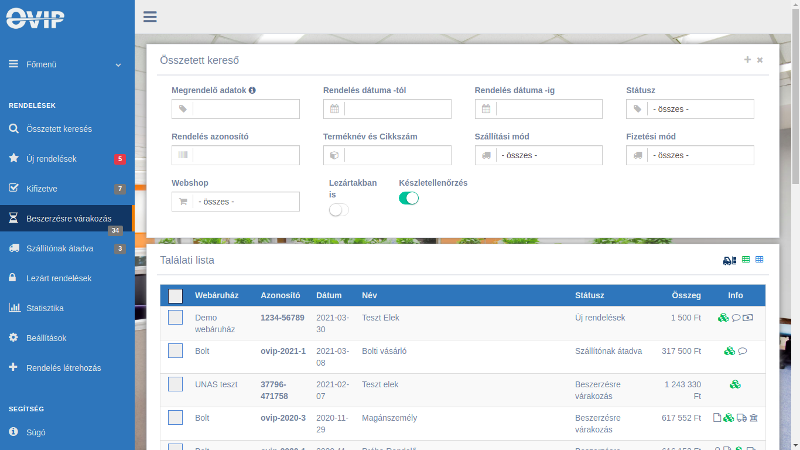
Task: Open order ovip-2020-3
Action: pyautogui.click(x=283, y=418)
